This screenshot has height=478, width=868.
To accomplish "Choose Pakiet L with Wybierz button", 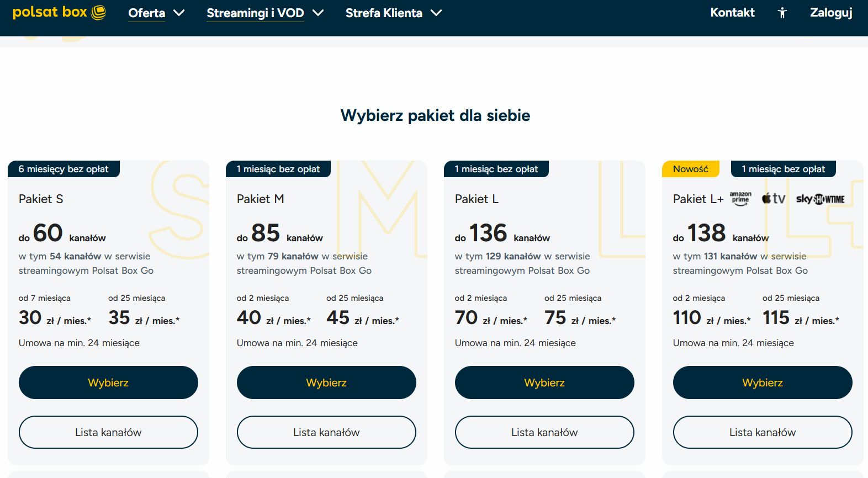I will click(x=544, y=383).
